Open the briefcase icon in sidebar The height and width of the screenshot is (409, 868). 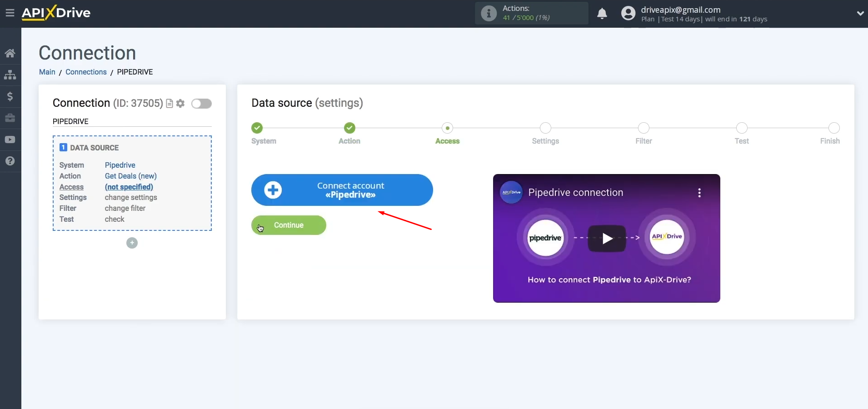[x=10, y=118]
